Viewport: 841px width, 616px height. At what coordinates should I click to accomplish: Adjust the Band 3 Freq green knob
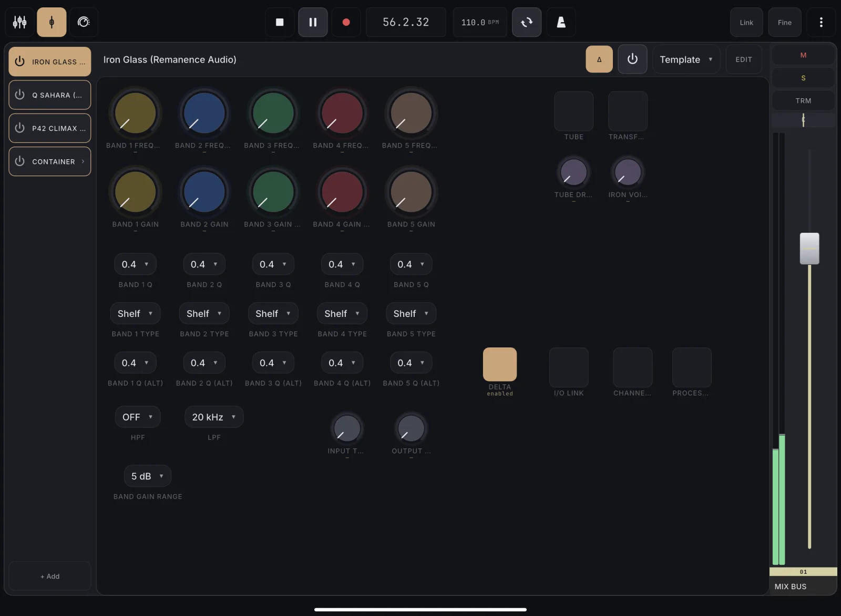[273, 113]
